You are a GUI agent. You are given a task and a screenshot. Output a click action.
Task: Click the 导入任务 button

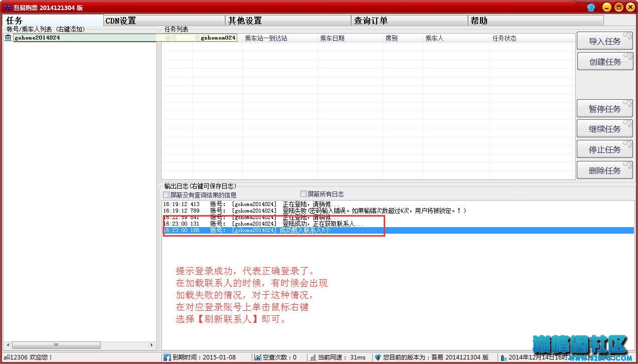tap(605, 41)
